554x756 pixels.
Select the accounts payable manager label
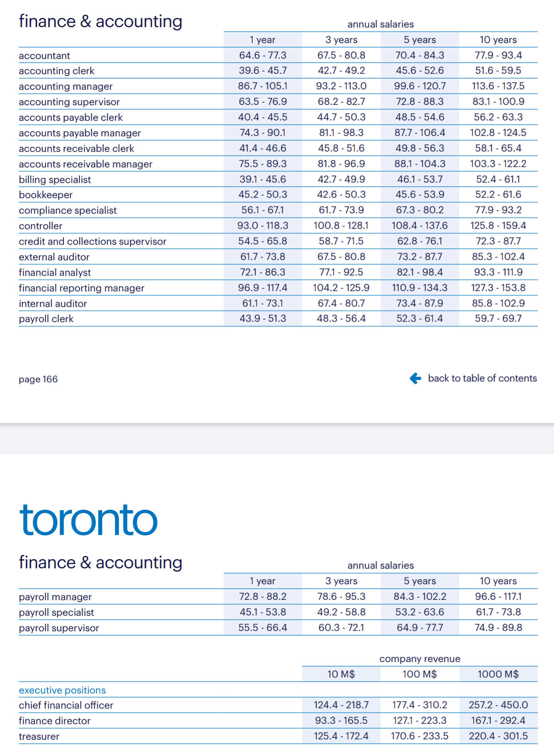80,133
